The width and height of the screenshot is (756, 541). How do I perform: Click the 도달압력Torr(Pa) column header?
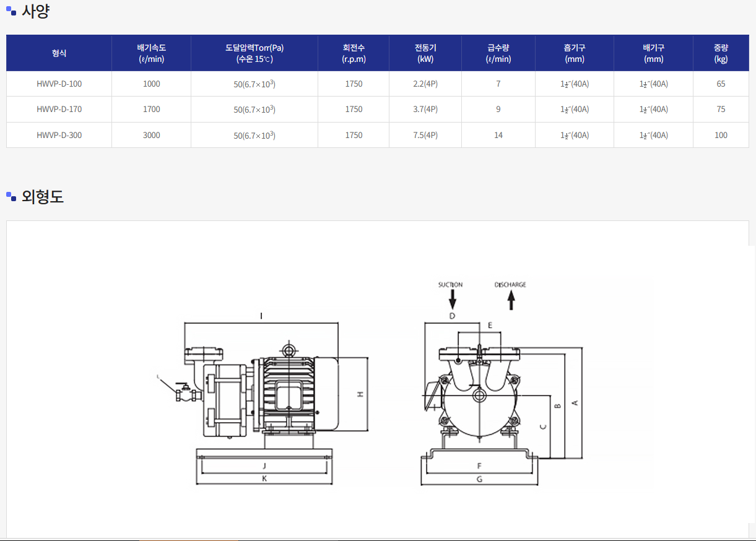254,53
